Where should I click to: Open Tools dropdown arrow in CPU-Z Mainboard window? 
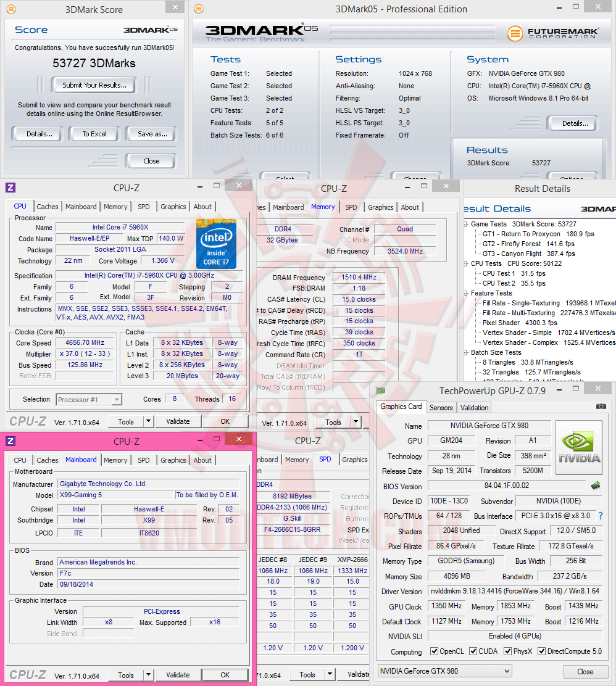(x=148, y=675)
